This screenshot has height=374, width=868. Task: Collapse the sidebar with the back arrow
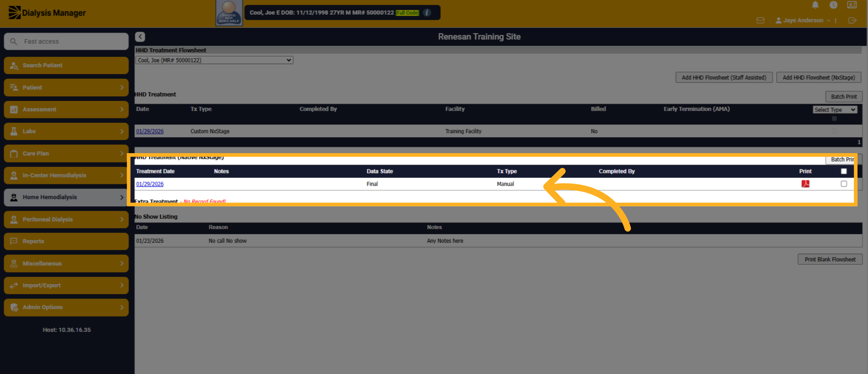coord(140,37)
